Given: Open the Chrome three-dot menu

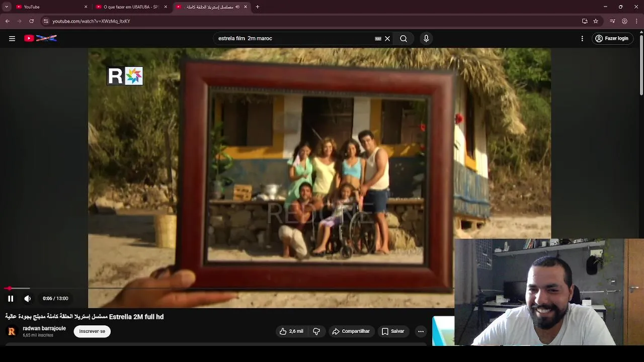Looking at the screenshot, I should pyautogui.click(x=636, y=21).
